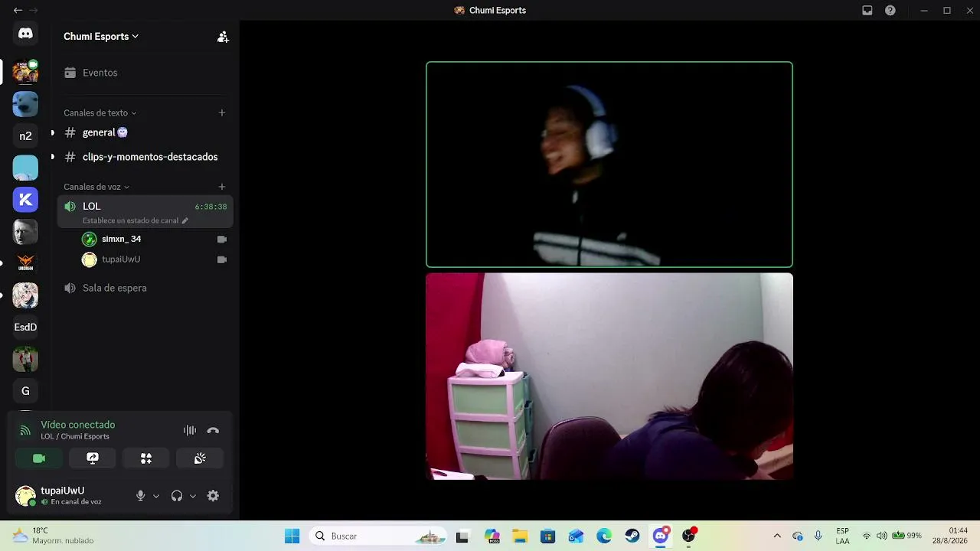The image size is (980, 551).
Task: Open the EsdD server
Action: (25, 327)
